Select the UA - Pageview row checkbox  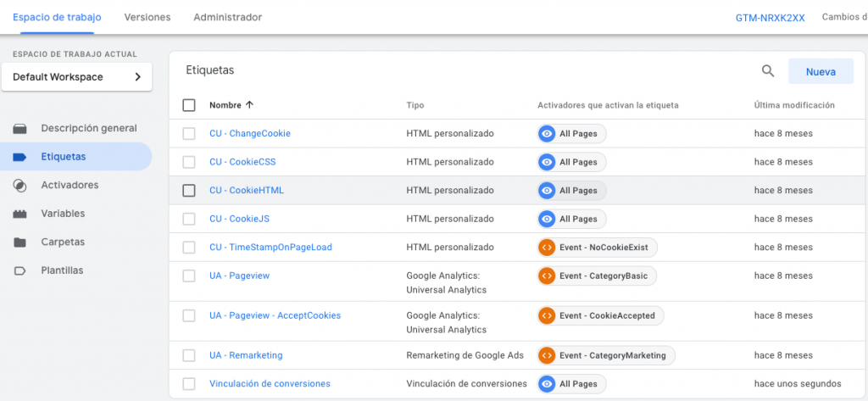189,276
